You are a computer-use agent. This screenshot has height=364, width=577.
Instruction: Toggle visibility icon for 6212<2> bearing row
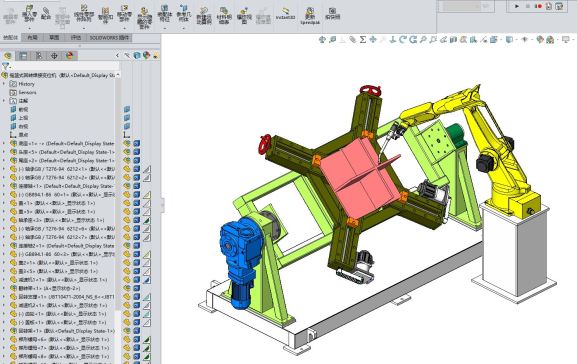[127, 177]
